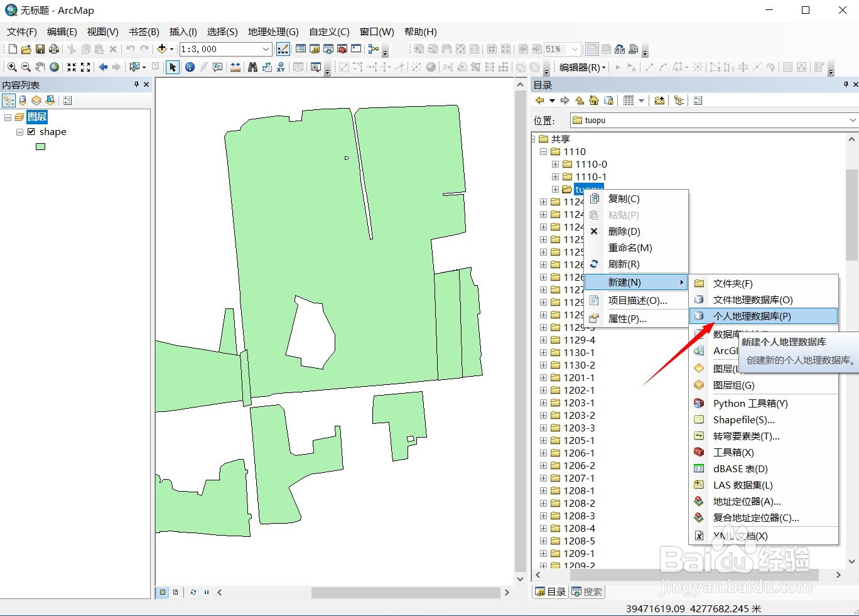Viewport: 859px width, 616px height.
Task: Expand the 1130-1 folder
Action: [543, 352]
